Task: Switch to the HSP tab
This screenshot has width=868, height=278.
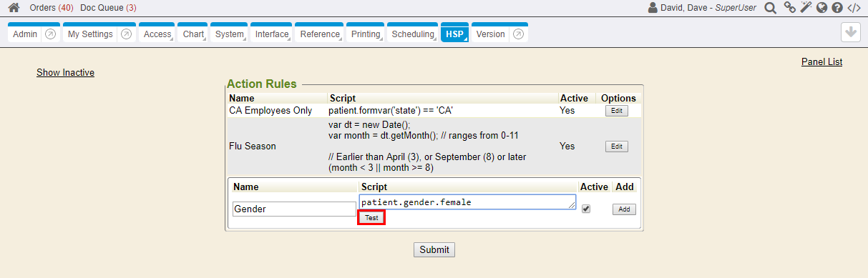Action: [x=454, y=33]
